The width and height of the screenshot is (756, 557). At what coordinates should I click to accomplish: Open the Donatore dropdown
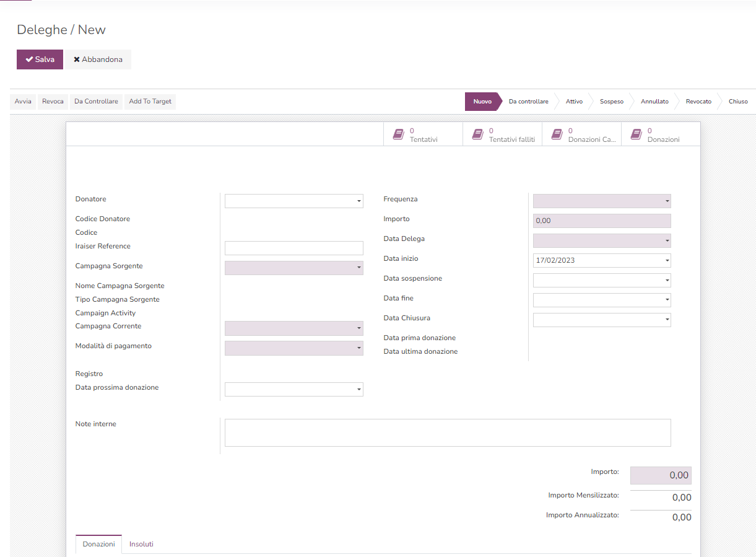point(293,201)
